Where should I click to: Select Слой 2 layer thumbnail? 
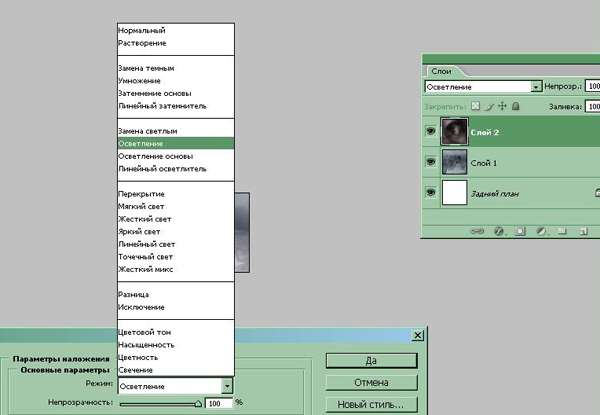(x=455, y=132)
